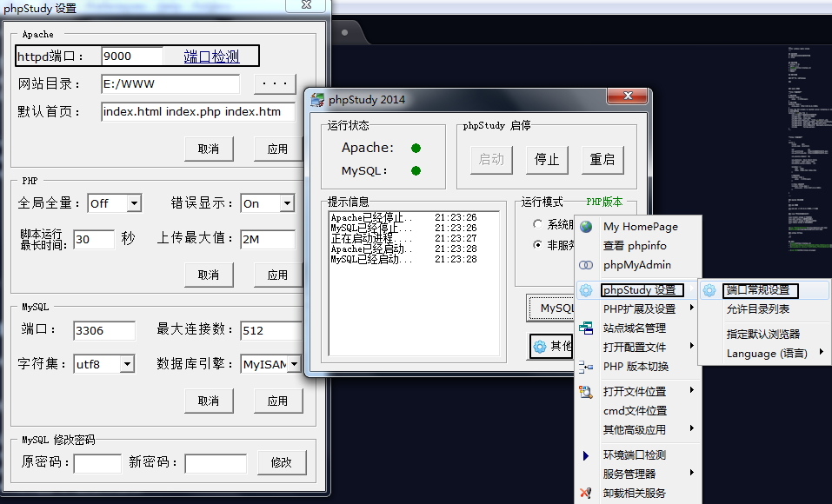
Task: Click the httpd端口 field showing 9000
Action: [132, 56]
